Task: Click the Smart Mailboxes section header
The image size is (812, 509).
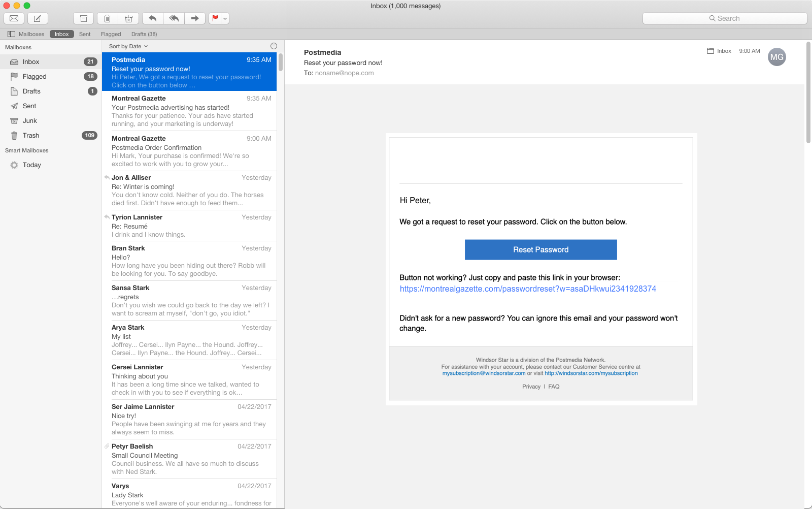Action: coord(27,150)
